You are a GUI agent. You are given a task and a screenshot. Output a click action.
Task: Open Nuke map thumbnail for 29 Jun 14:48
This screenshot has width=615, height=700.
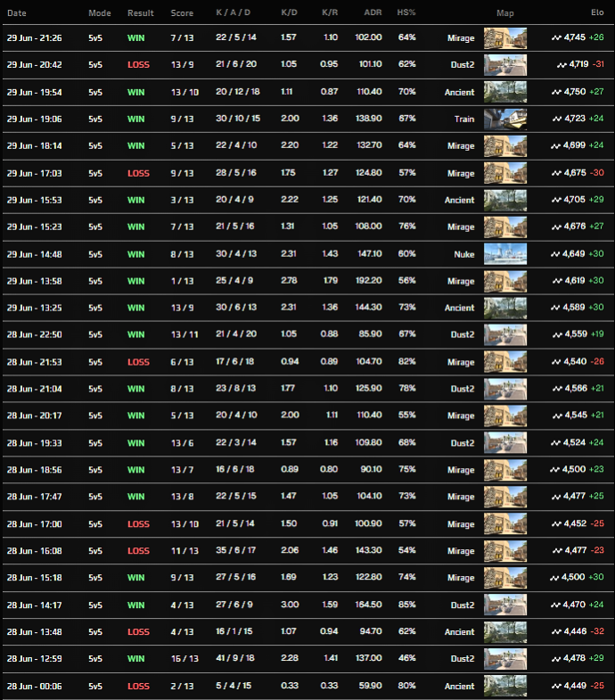505,254
